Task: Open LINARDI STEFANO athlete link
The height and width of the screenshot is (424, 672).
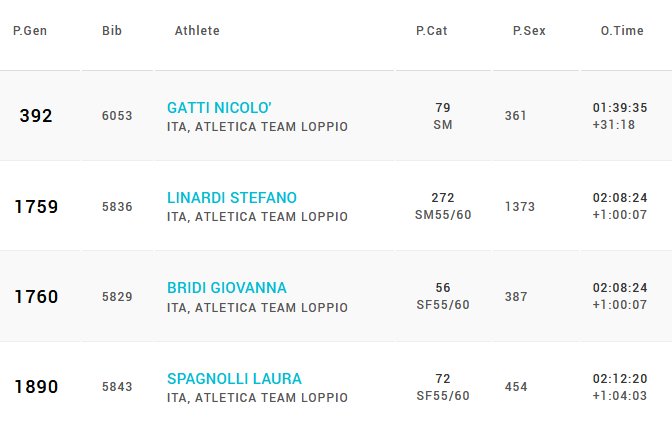Action: tap(232, 198)
